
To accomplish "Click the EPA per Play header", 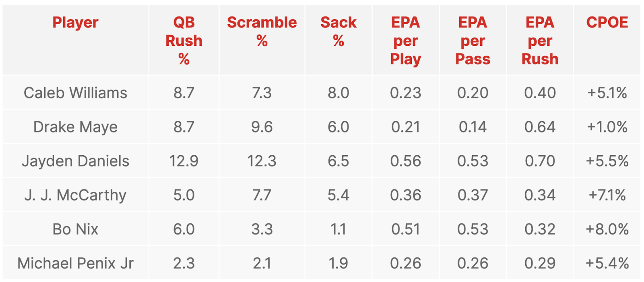I will [406, 41].
